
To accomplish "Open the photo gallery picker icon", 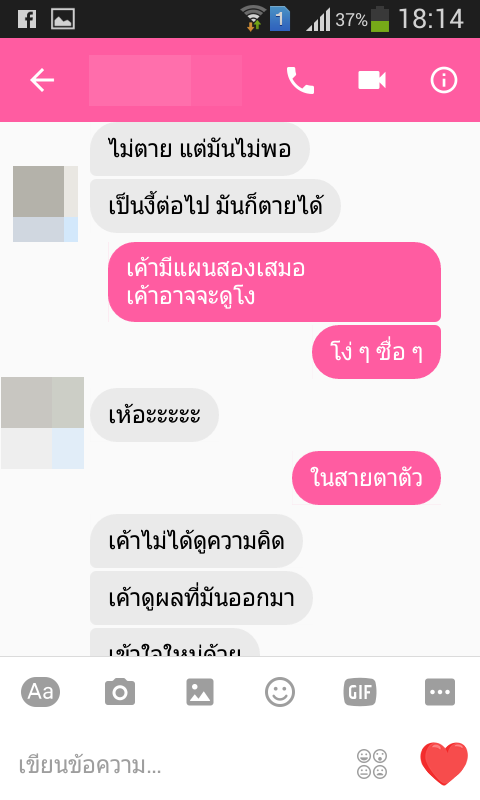I will (200, 692).
